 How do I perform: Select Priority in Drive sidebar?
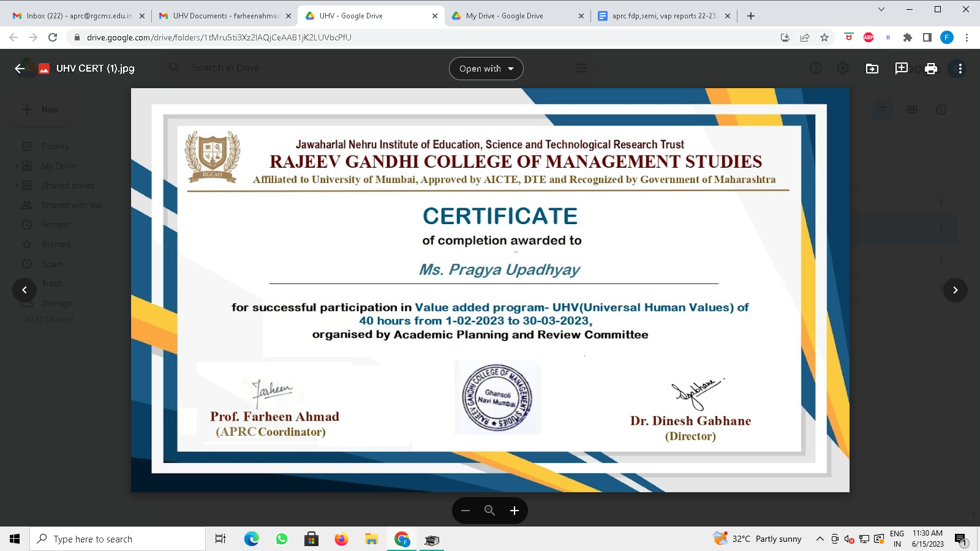(55, 146)
